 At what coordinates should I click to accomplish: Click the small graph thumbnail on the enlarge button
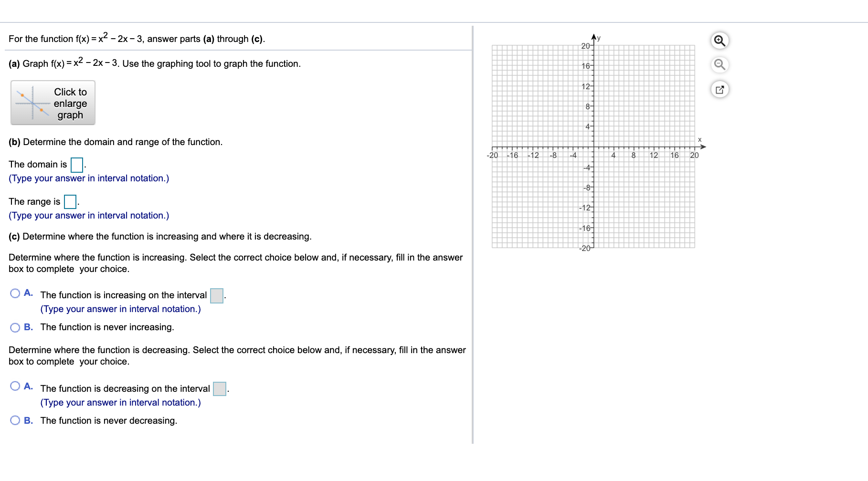(x=31, y=103)
